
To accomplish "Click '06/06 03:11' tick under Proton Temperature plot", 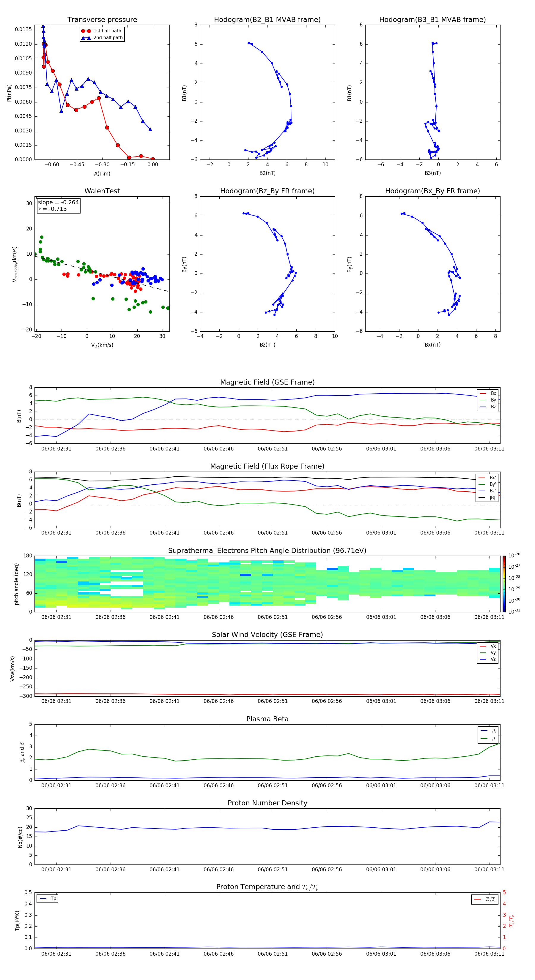I will tap(489, 954).
